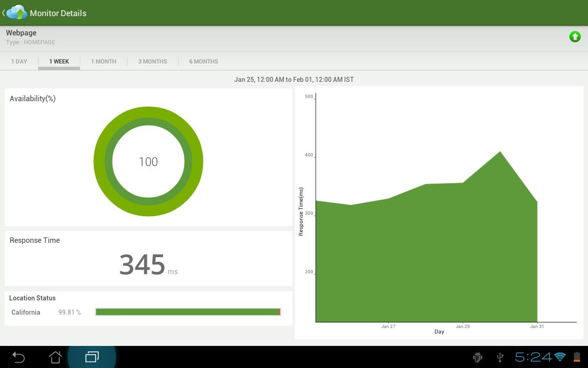Viewport: 588px width, 368px height.
Task: Tap the California location status bar
Action: [x=188, y=312]
